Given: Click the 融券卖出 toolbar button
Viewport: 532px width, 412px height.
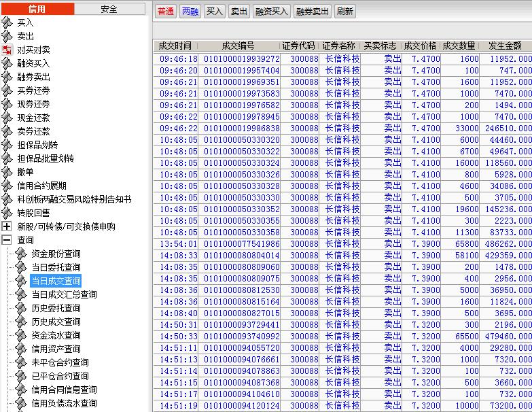Looking at the screenshot, I should (x=312, y=12).
